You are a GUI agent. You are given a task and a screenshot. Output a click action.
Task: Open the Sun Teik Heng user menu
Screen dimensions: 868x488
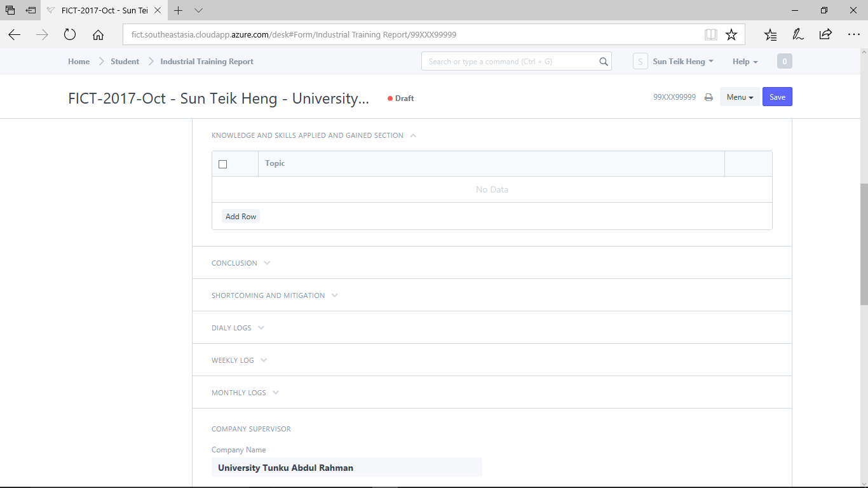point(683,62)
